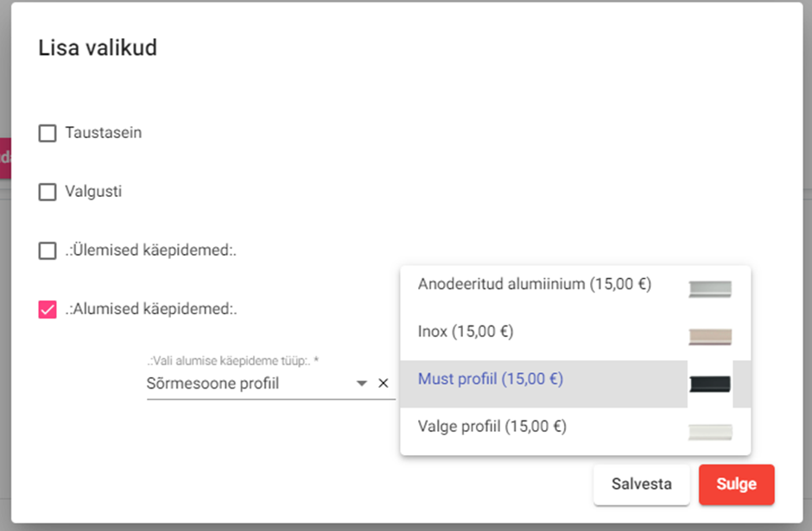Click the Valge profiil white sample image
The width and height of the screenshot is (812, 531).
710,432
